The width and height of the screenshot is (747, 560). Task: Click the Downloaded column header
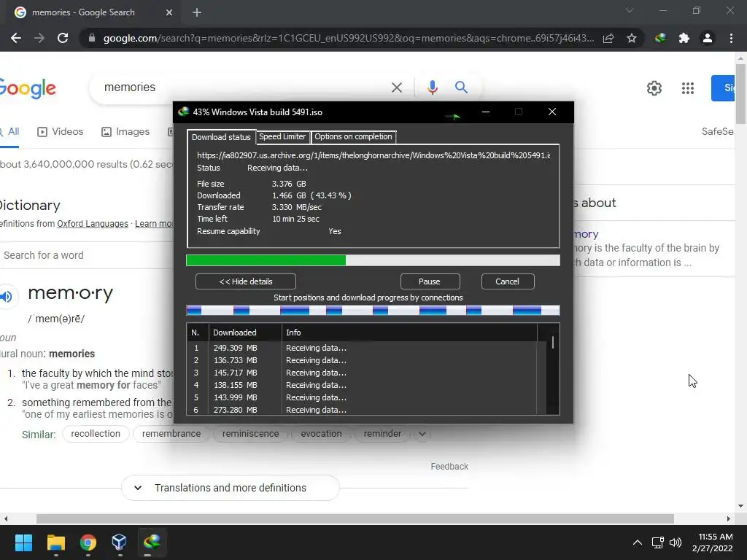pos(245,332)
